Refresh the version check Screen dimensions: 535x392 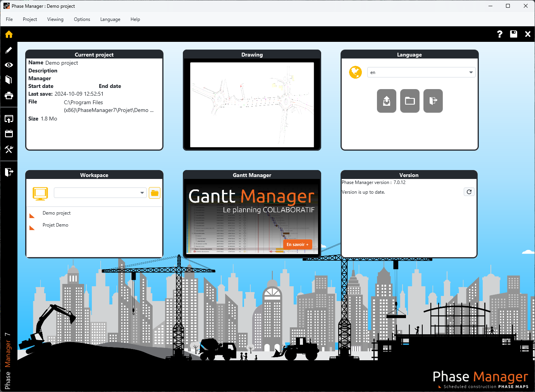point(469,192)
